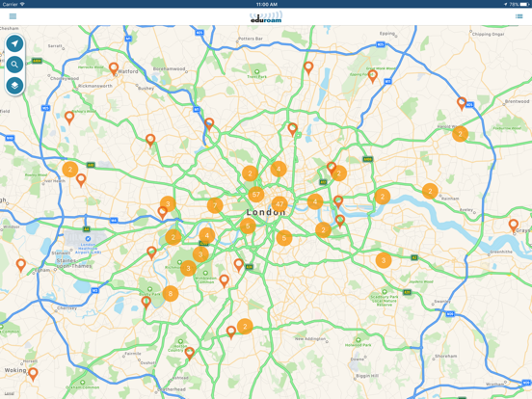
Task: Tap the Potters Bar label
Action: (x=251, y=39)
